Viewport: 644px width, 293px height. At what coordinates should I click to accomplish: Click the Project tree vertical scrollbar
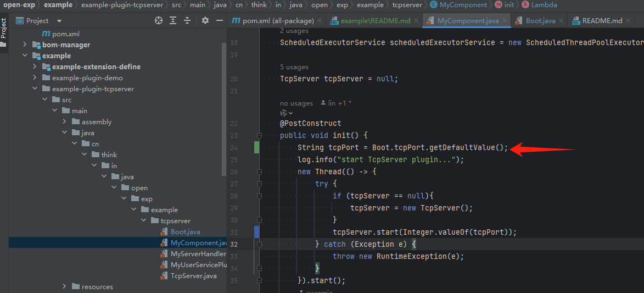point(224,109)
